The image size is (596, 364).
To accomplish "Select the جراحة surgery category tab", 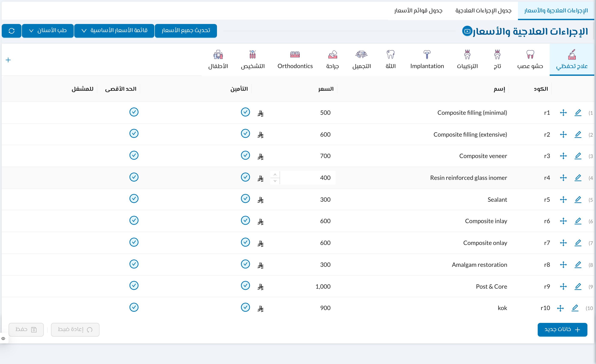I will tap(332, 60).
